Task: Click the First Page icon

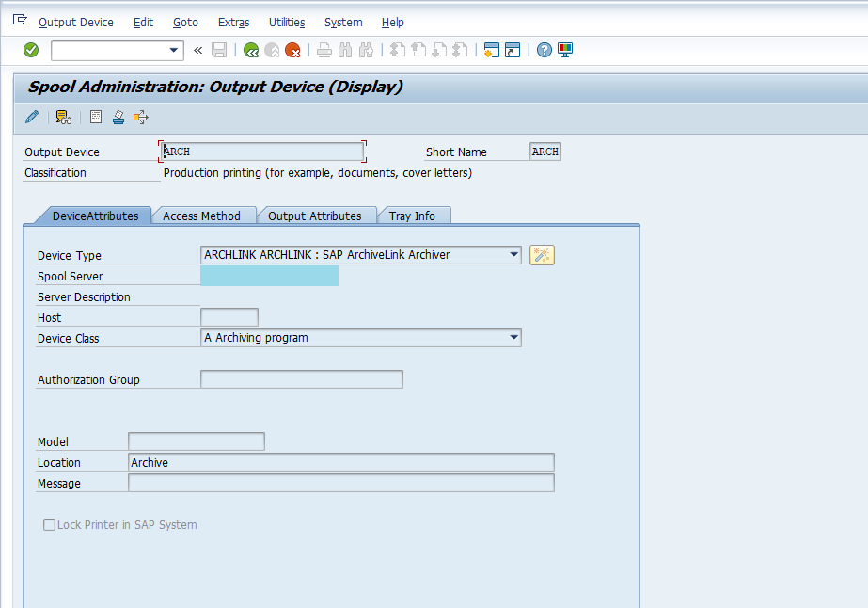Action: point(398,51)
